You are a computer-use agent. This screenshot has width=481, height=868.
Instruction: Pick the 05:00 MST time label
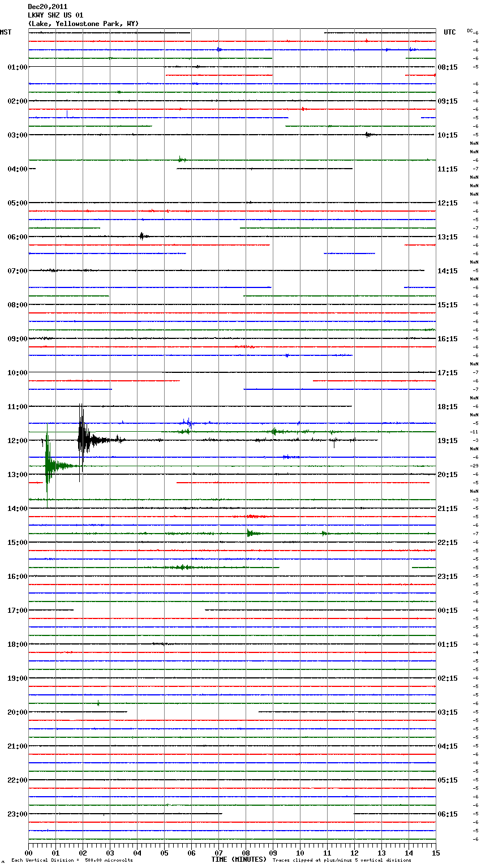[18, 203]
